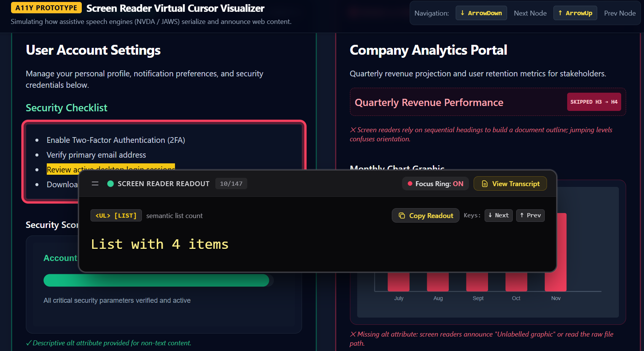
Task: Click the 'Prev Node' label
Action: [620, 13]
